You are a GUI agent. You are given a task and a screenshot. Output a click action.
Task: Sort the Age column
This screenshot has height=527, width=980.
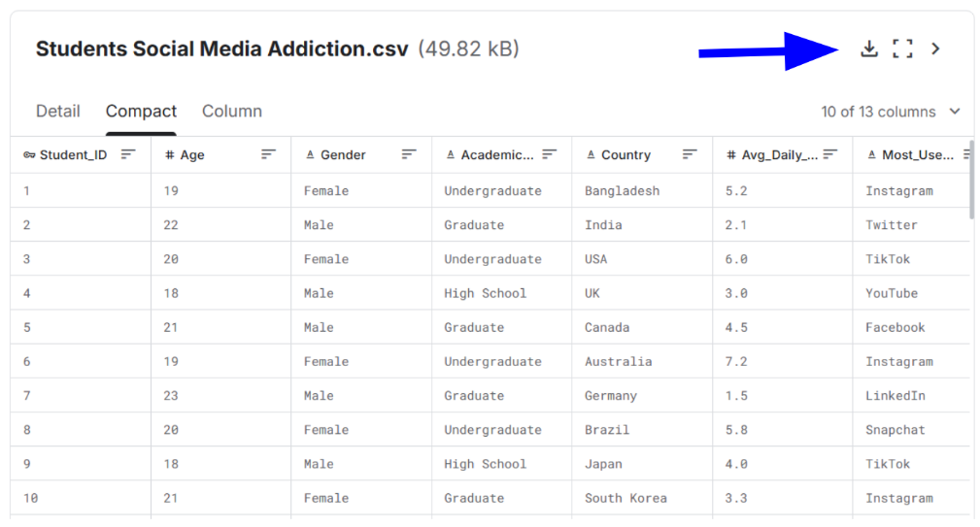point(269,154)
